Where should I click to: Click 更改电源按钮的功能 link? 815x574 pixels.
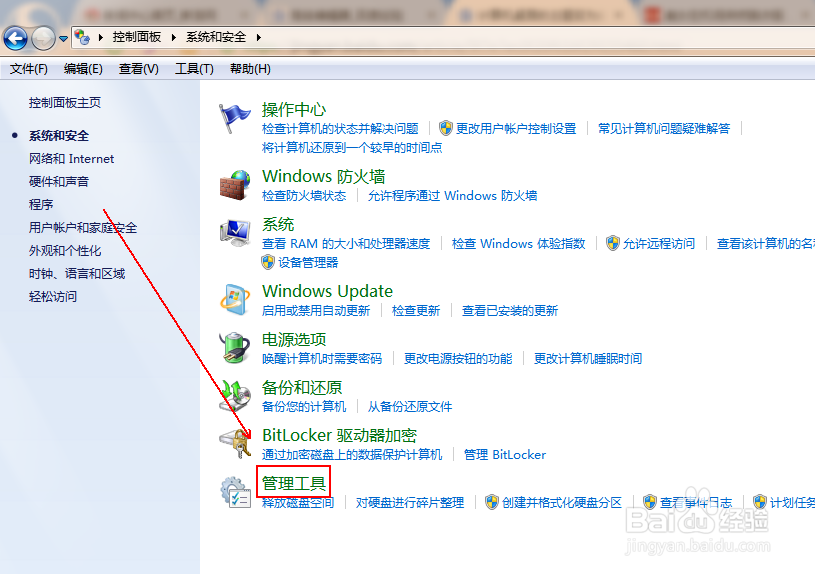click(458, 359)
